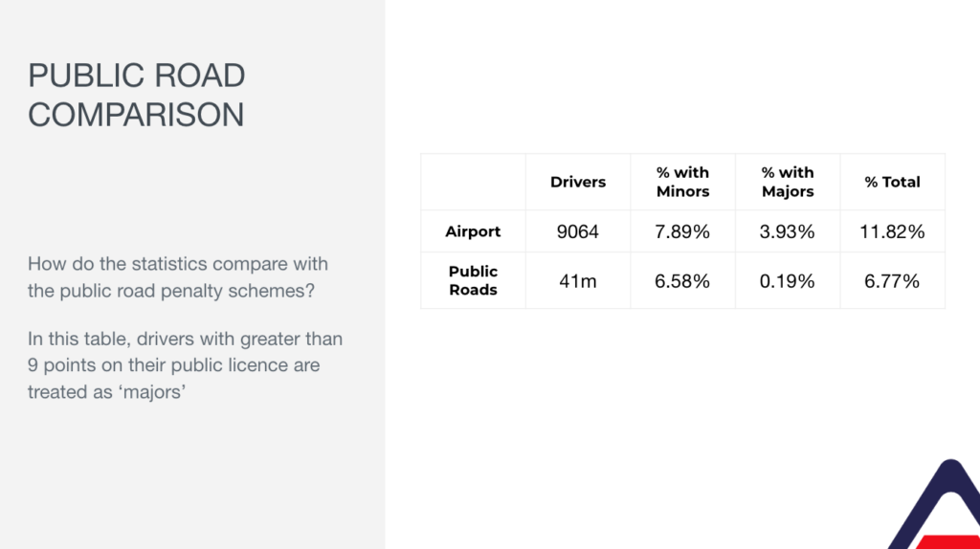Click the empty top-left table cell
980x549 pixels.
point(473,182)
